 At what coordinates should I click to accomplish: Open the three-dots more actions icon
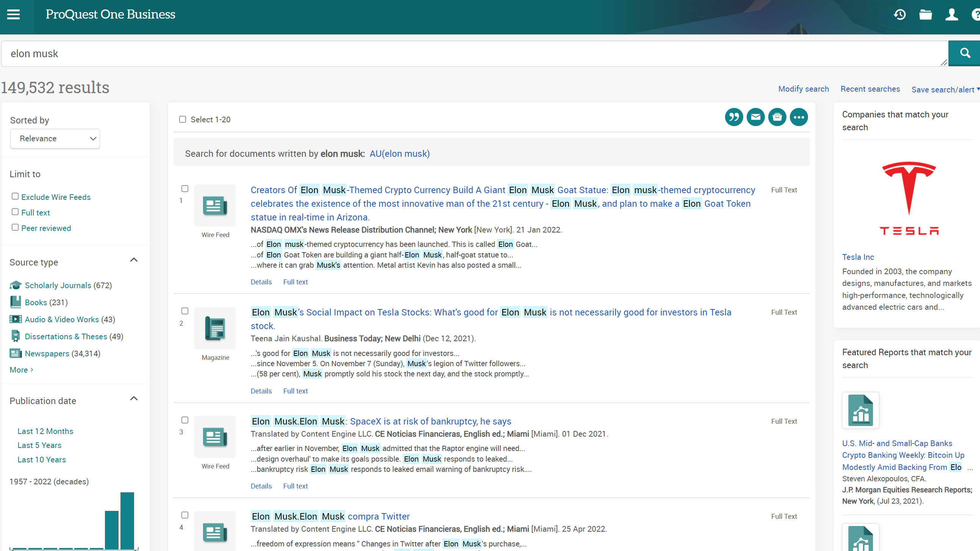click(x=799, y=117)
